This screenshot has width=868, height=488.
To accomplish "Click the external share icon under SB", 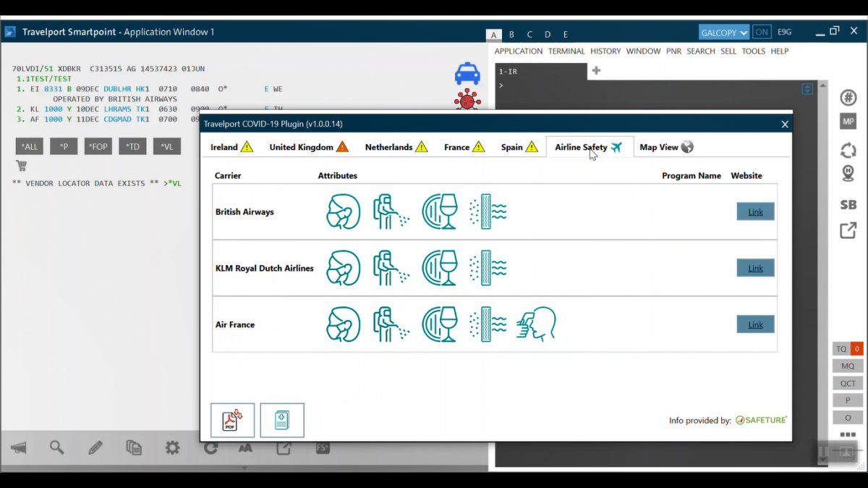I will [x=846, y=229].
